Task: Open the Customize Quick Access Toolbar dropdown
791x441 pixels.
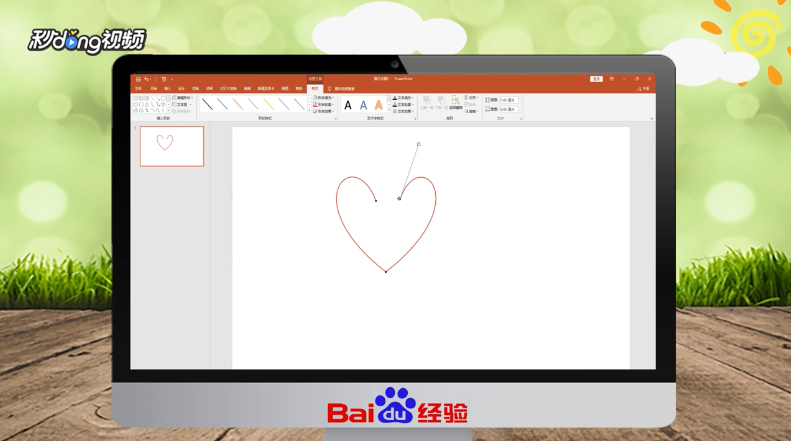Action: 172,79
